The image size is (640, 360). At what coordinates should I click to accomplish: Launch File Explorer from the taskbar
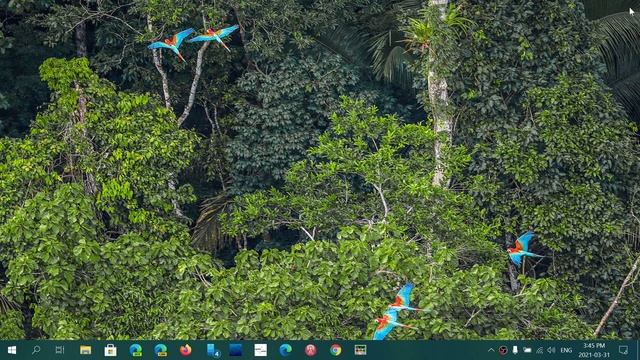tap(85, 350)
